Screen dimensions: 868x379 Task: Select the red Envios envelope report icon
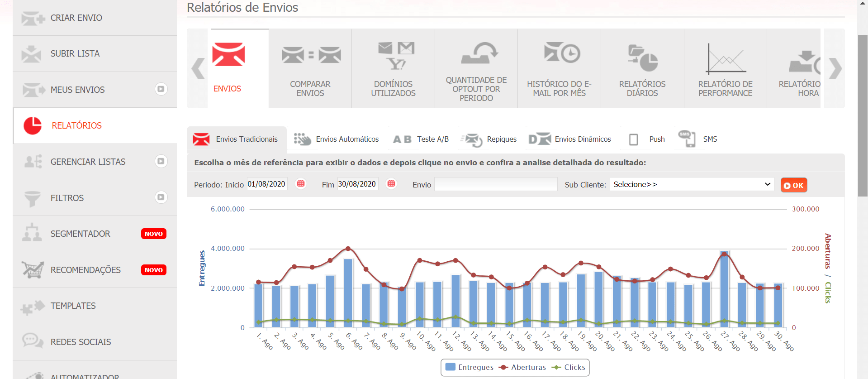228,54
